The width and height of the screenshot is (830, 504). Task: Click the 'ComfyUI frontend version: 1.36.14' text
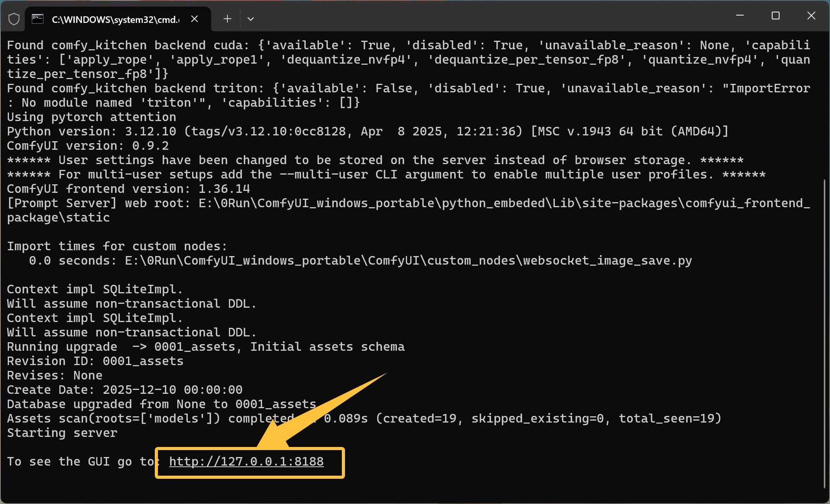coord(128,189)
